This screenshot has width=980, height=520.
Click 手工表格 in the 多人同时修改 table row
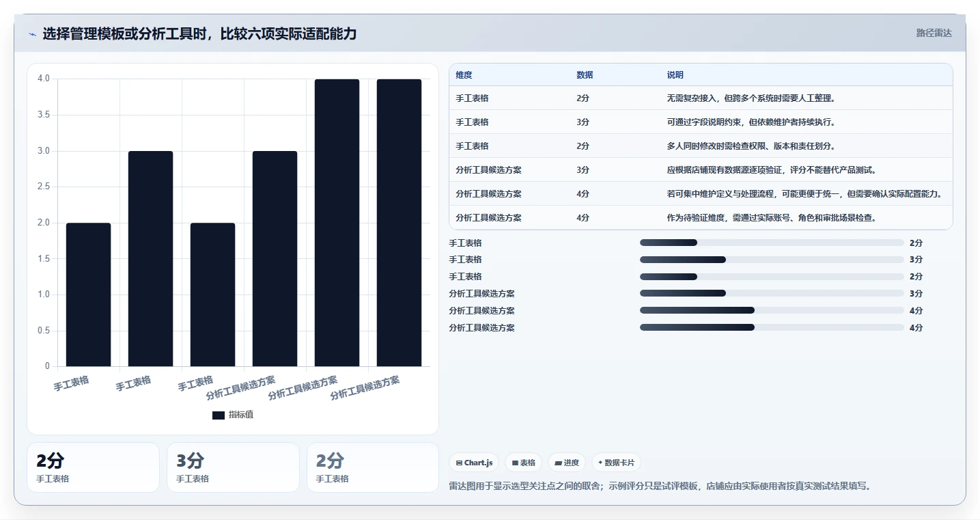473,146
